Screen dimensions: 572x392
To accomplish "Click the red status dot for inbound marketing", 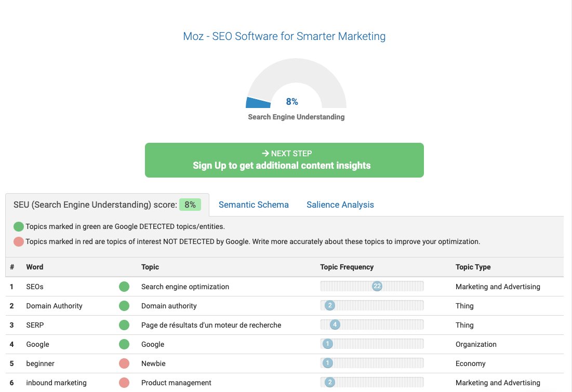I will click(x=124, y=383).
